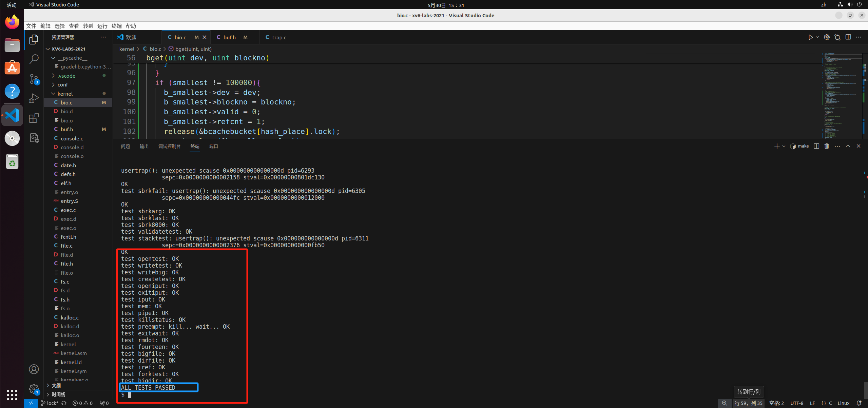
Task: Change indentation via 空格: 2
Action: 776,403
